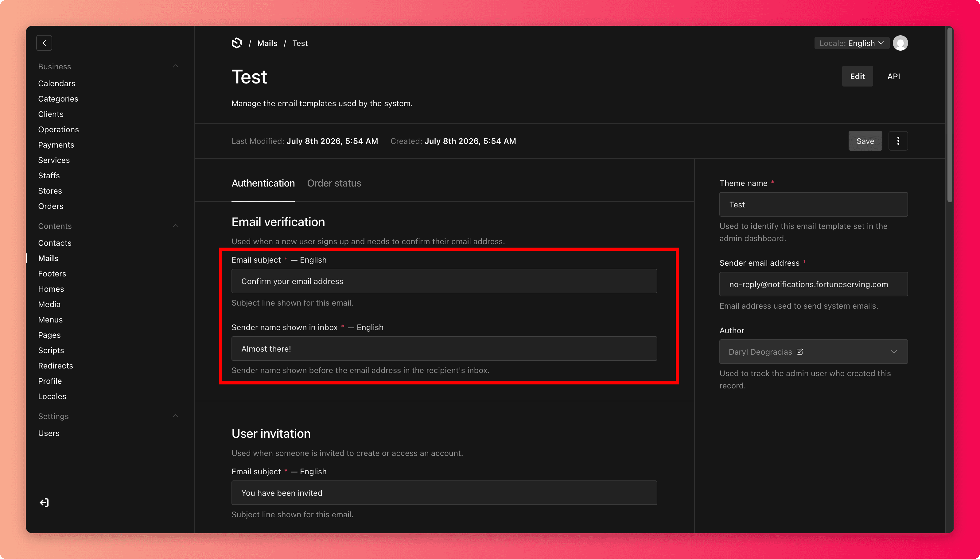Screen dimensions: 980x559
Task: Click the Save button
Action: 865,141
